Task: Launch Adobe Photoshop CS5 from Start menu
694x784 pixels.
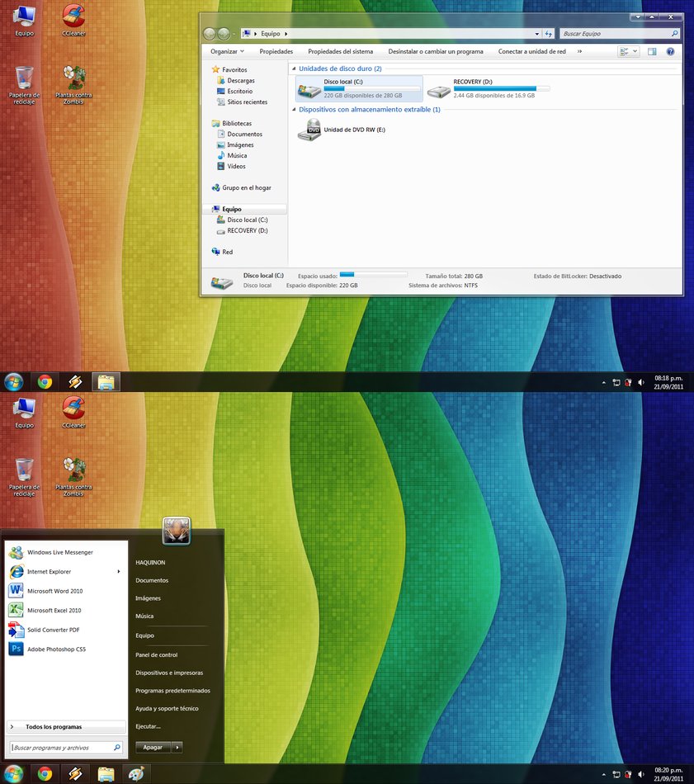Action: tap(55, 649)
